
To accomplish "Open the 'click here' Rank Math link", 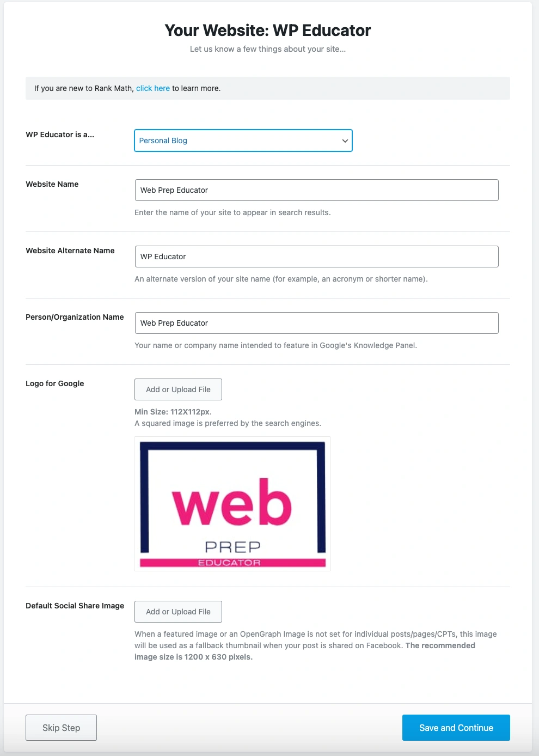I will tap(152, 88).
